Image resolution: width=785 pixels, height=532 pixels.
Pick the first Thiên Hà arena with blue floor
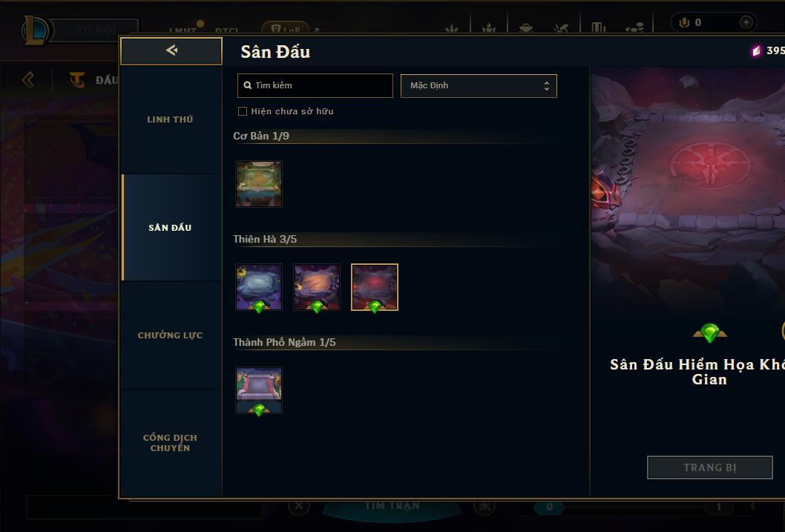[x=259, y=287]
